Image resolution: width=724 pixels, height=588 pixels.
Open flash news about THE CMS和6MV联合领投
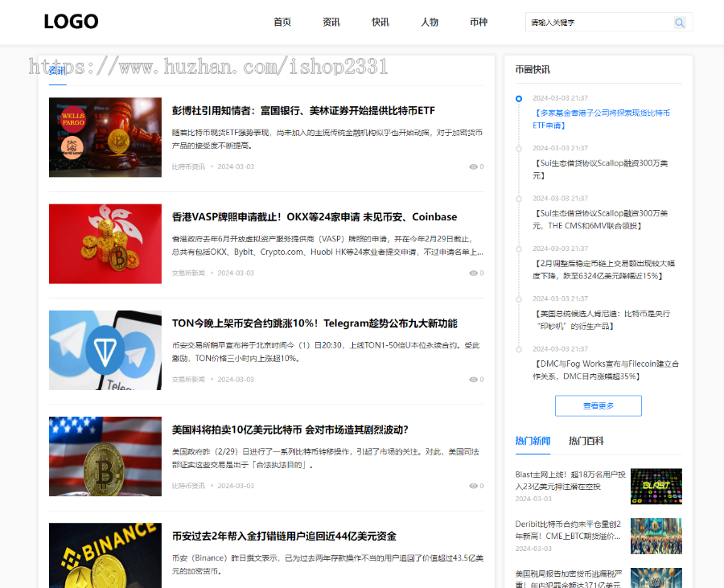[600, 220]
